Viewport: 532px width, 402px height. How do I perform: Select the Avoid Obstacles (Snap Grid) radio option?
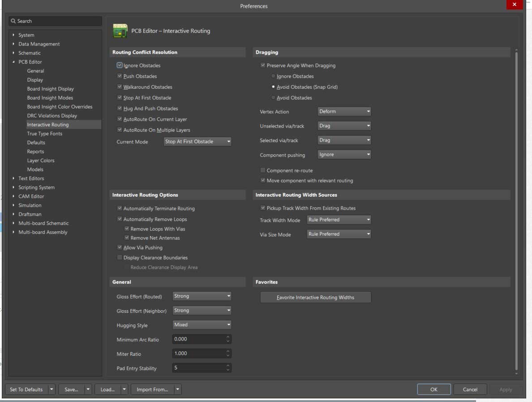pyautogui.click(x=273, y=87)
